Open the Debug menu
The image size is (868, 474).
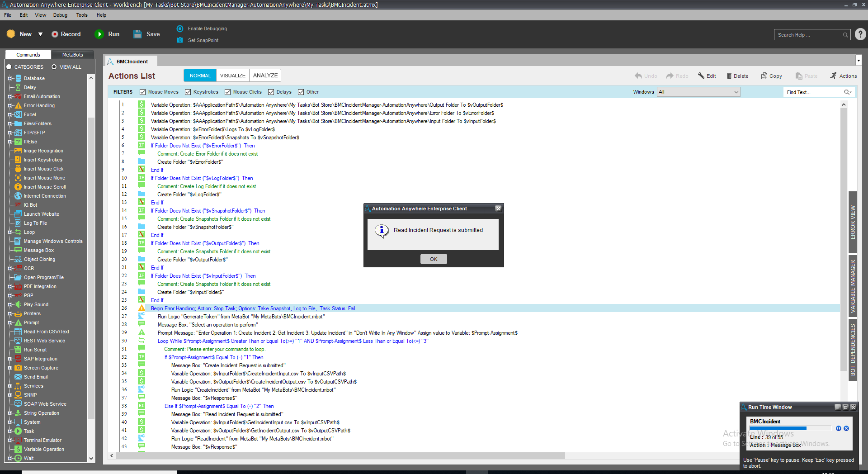[x=60, y=15]
